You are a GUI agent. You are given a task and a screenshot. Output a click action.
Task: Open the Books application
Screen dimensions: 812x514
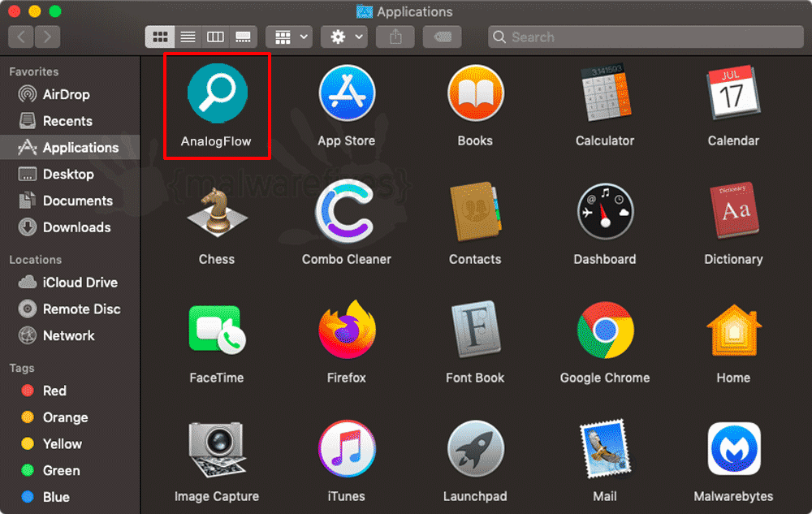475,93
